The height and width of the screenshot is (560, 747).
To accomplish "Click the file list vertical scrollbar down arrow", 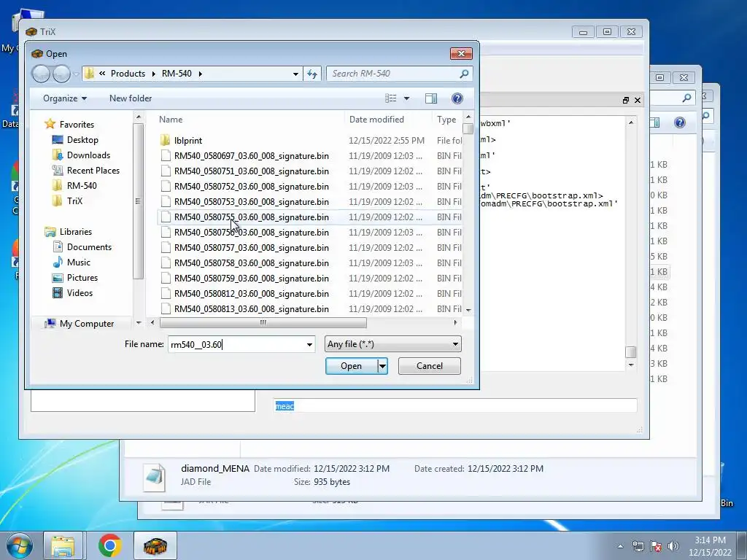I will (468, 310).
